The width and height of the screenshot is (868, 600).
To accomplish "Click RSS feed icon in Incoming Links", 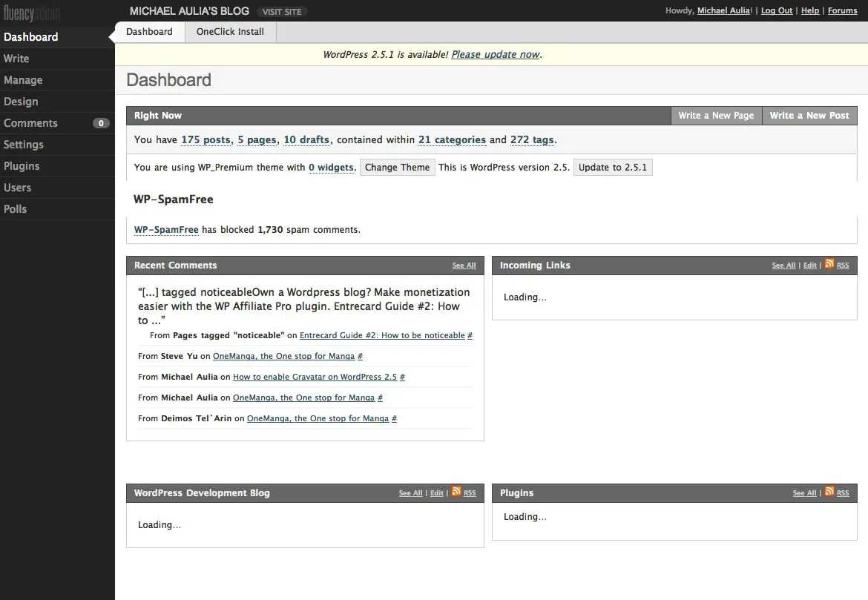I will tap(829, 263).
